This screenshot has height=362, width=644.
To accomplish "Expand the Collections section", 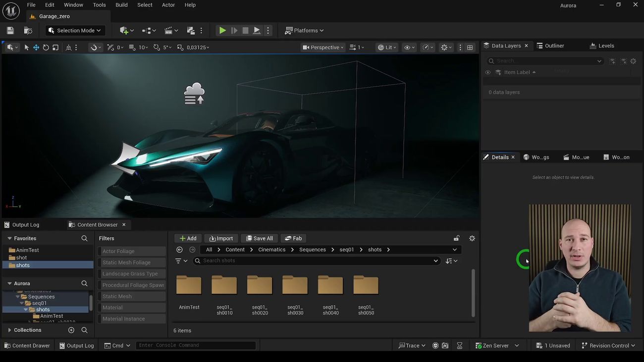I will pyautogui.click(x=9, y=330).
